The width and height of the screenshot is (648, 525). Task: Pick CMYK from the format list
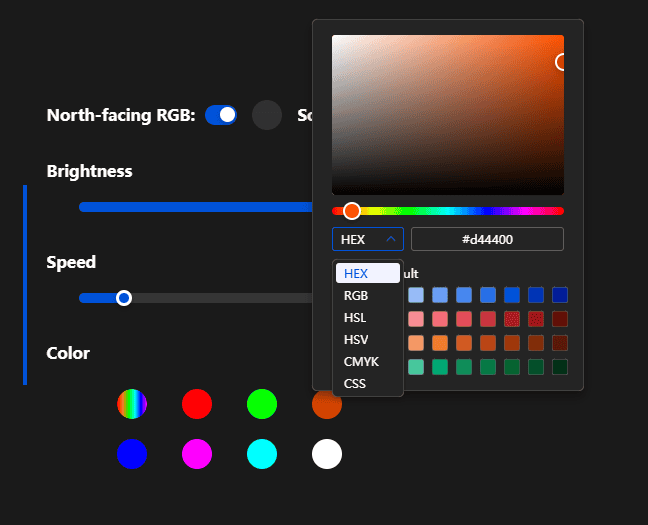[367, 361]
